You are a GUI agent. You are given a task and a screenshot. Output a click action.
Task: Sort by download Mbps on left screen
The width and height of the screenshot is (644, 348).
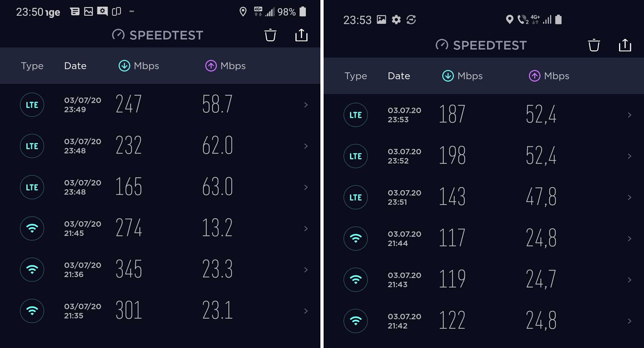139,66
